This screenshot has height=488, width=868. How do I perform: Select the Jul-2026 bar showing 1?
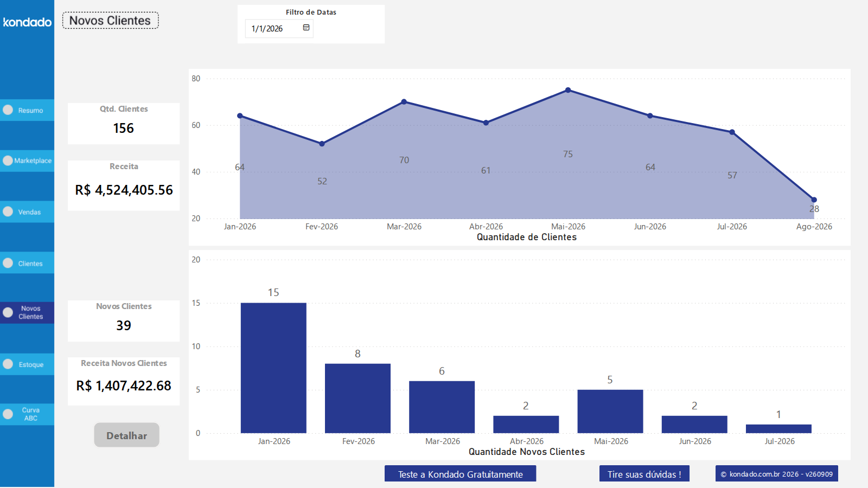pyautogui.click(x=778, y=429)
